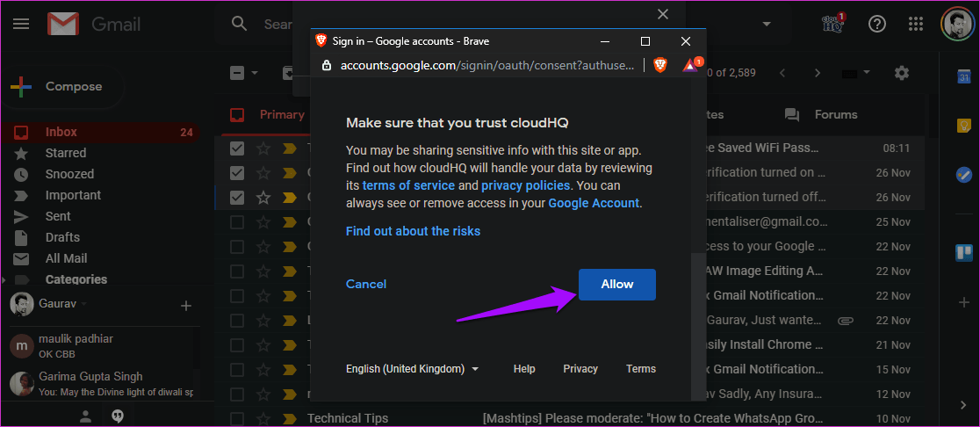This screenshot has width=980, height=427.
Task: Switch to the Primary inbox tab
Action: pos(268,115)
